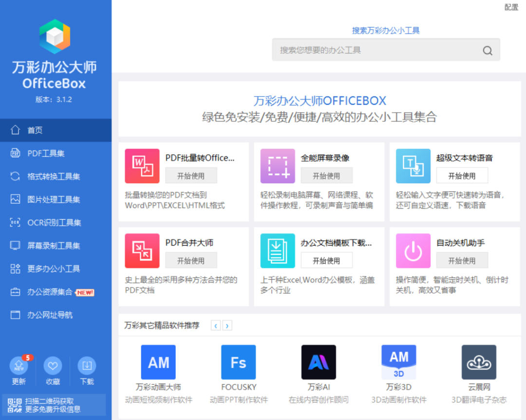Open the 万彩AI icon
This screenshot has height=420, width=526.
pyautogui.click(x=319, y=362)
